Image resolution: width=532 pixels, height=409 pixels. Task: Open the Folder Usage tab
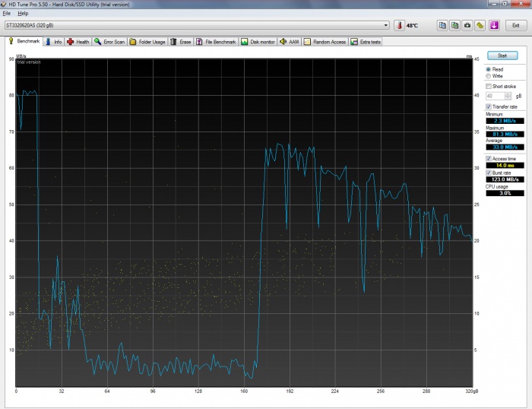147,42
